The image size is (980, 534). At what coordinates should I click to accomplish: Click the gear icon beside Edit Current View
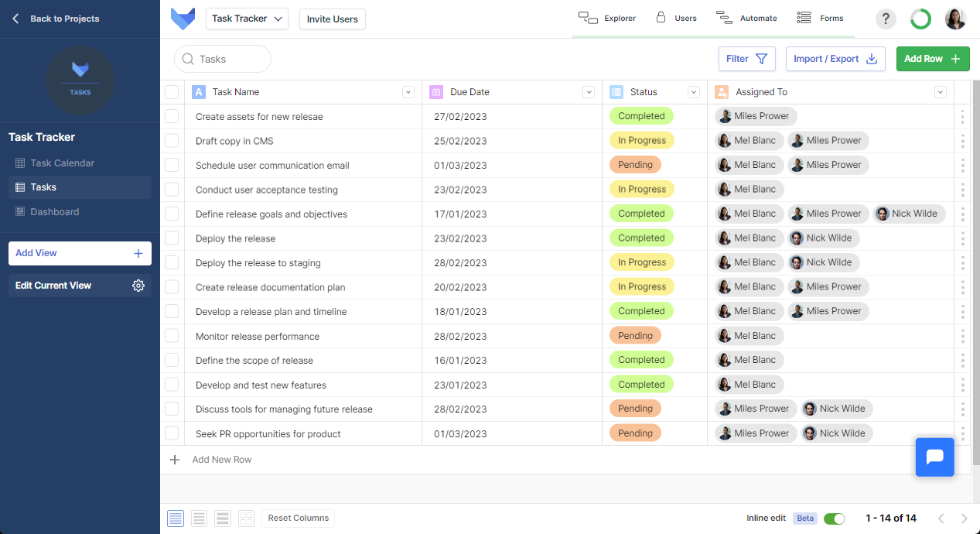tap(138, 286)
